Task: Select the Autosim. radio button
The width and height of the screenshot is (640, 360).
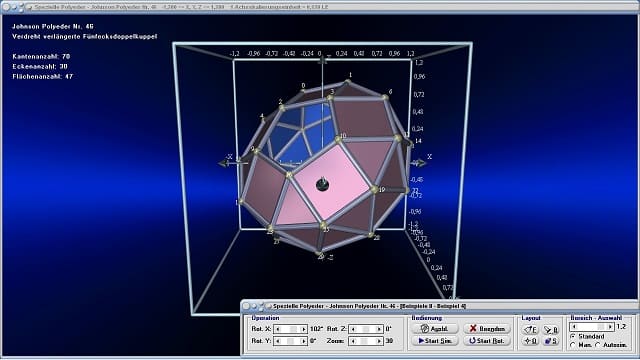Action: pos(598,345)
